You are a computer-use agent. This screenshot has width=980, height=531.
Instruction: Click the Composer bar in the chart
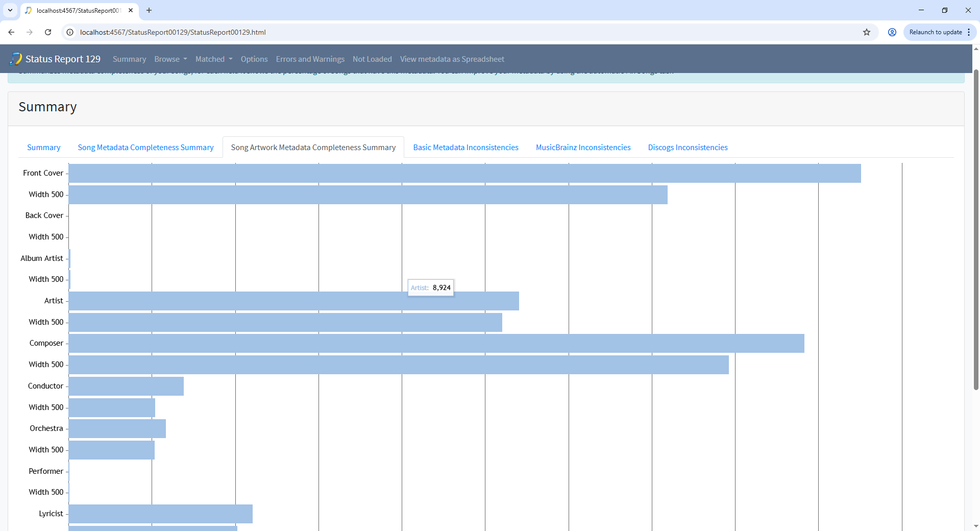pos(436,343)
